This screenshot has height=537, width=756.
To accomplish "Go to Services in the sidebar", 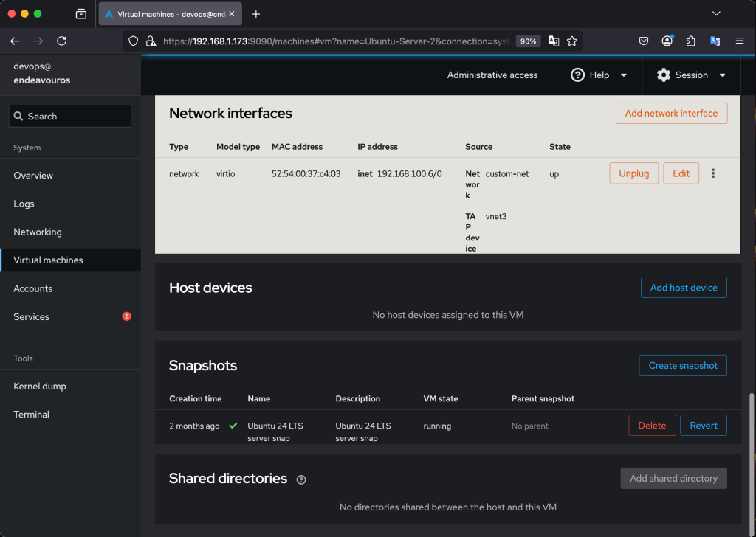I will 32,316.
